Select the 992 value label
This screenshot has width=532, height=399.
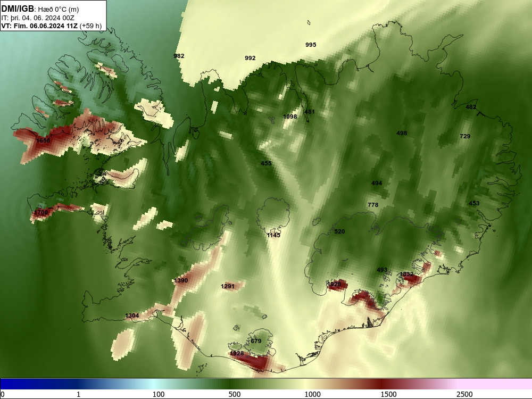point(250,58)
